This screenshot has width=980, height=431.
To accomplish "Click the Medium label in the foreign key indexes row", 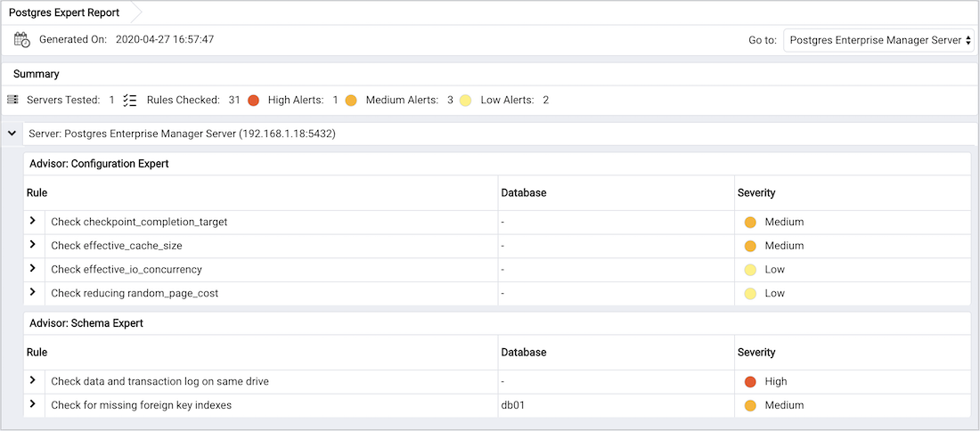I will (784, 405).
